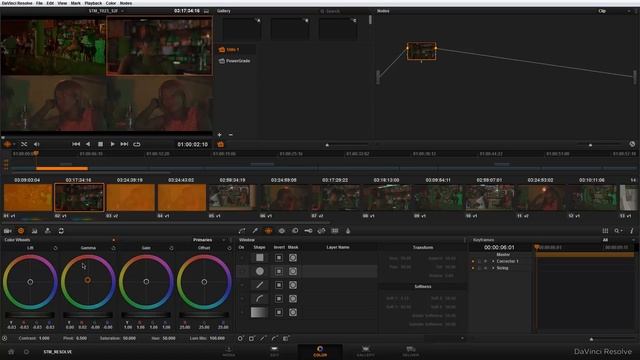Screen dimensions: 640x360
Task: Open the Key palette icon
Action: (308, 231)
